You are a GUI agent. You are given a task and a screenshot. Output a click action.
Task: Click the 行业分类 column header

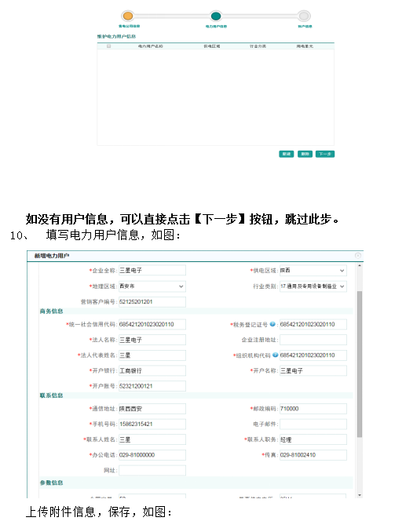point(258,46)
